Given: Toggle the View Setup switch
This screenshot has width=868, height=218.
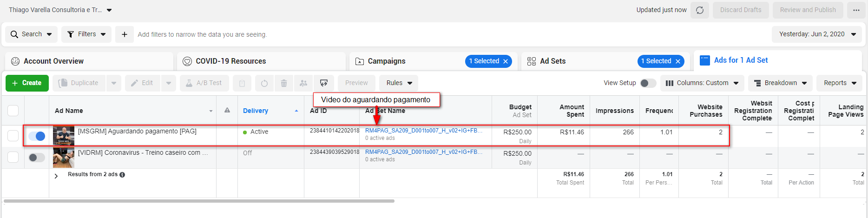Looking at the screenshot, I should click(648, 83).
